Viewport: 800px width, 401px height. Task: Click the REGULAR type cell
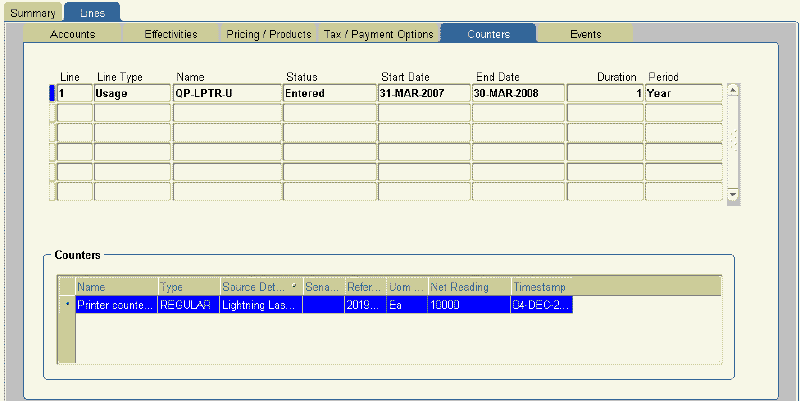pos(189,305)
